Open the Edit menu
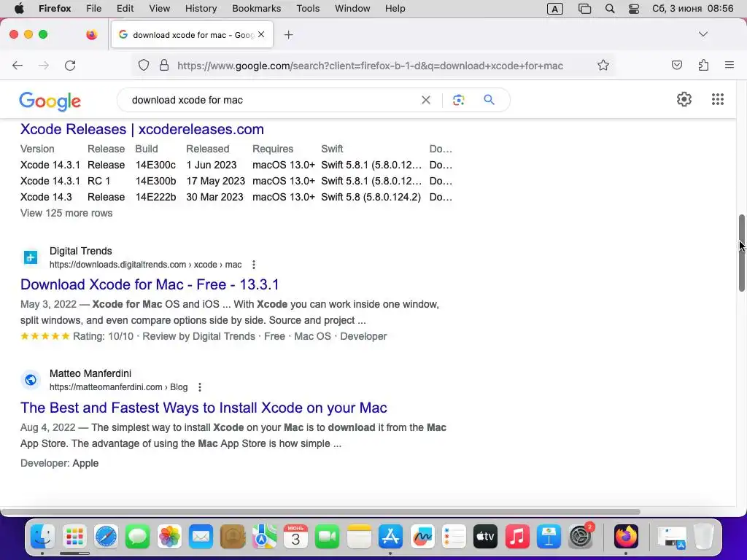 coord(125,9)
